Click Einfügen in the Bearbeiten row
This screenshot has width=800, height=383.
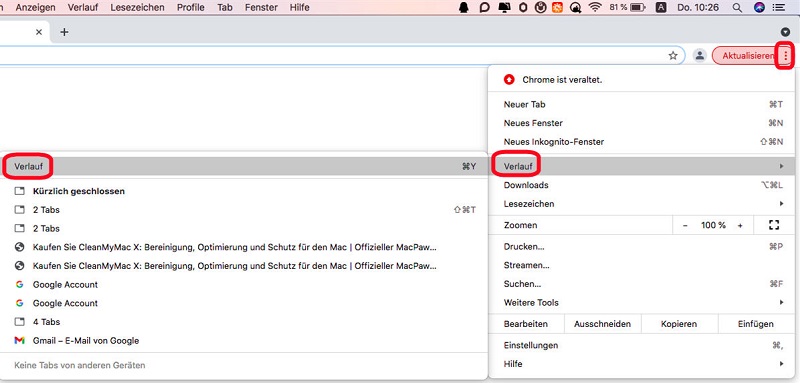(756, 324)
